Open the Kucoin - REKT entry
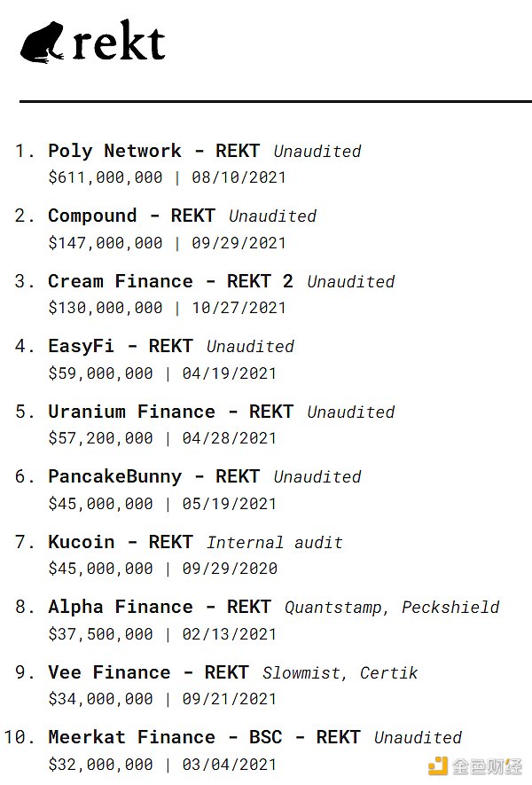The width and height of the screenshot is (532, 785). (120, 542)
